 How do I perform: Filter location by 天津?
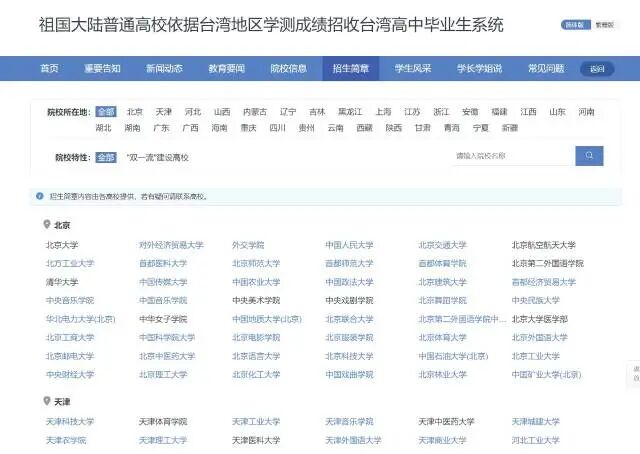click(x=164, y=111)
